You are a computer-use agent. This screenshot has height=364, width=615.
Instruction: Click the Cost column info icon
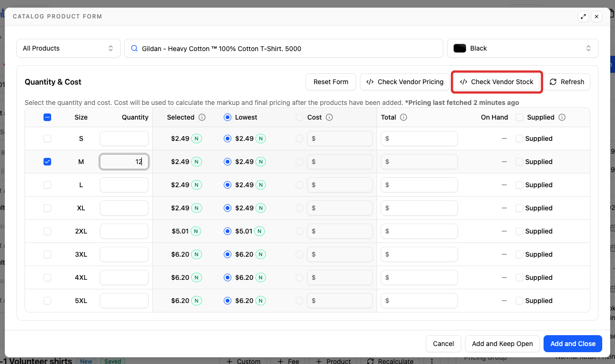(329, 117)
